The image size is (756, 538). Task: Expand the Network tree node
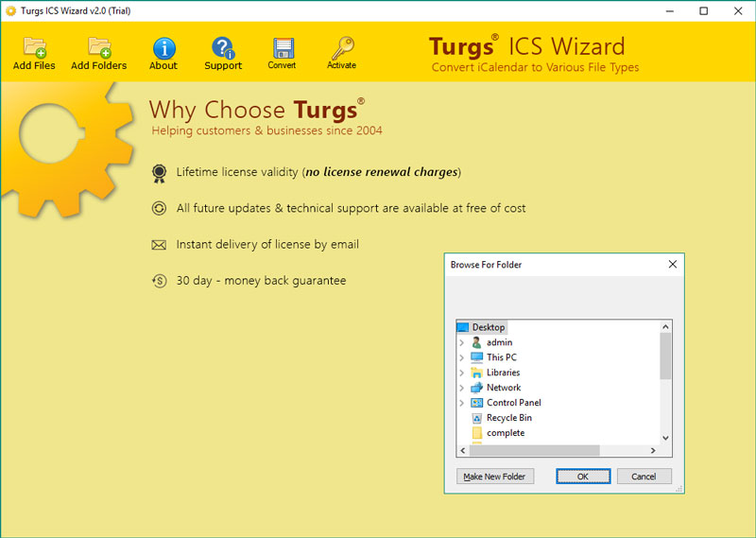461,388
